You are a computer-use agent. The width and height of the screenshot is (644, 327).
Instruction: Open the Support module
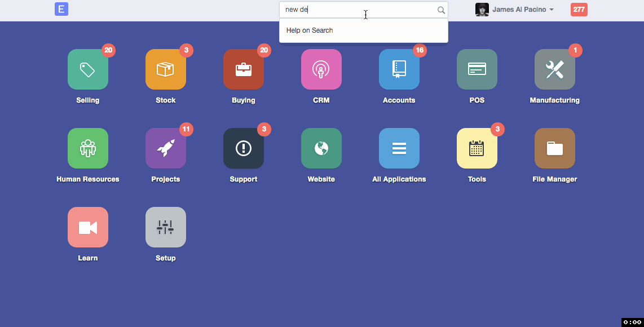tap(244, 148)
